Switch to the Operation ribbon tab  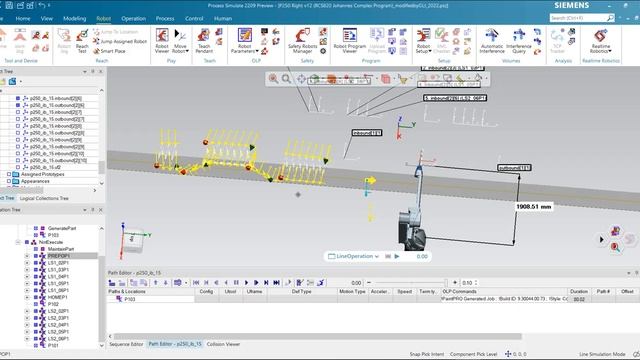133,18
